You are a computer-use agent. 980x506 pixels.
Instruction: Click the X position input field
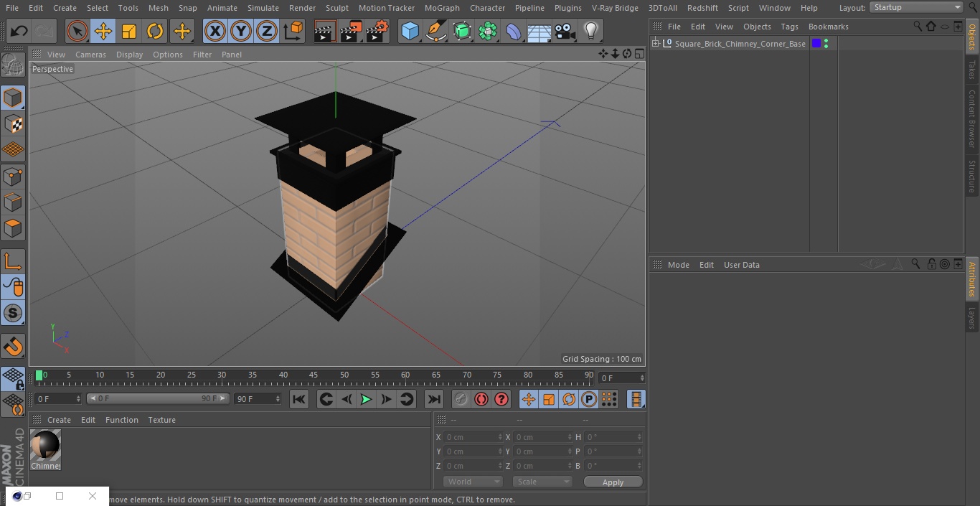(x=473, y=437)
